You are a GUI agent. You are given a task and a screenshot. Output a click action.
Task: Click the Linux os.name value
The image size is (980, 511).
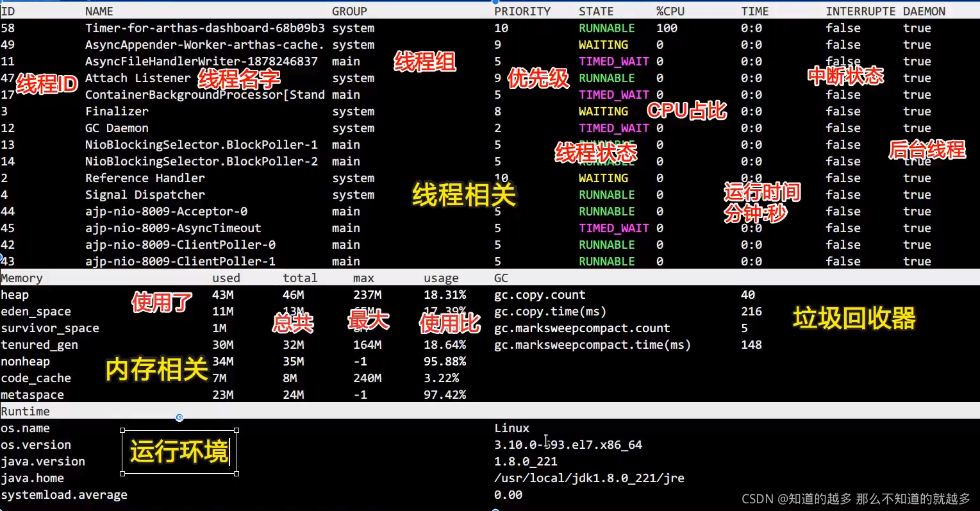[x=511, y=428]
